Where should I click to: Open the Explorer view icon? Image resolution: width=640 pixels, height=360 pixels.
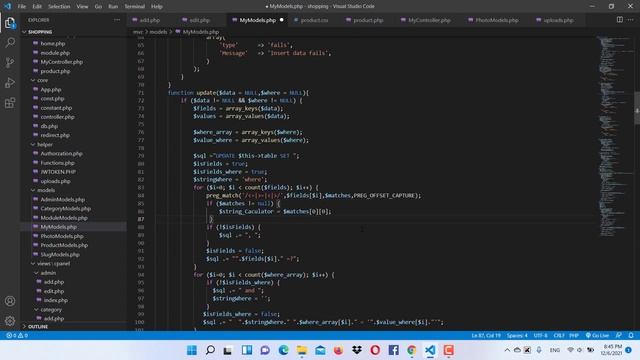(10, 23)
